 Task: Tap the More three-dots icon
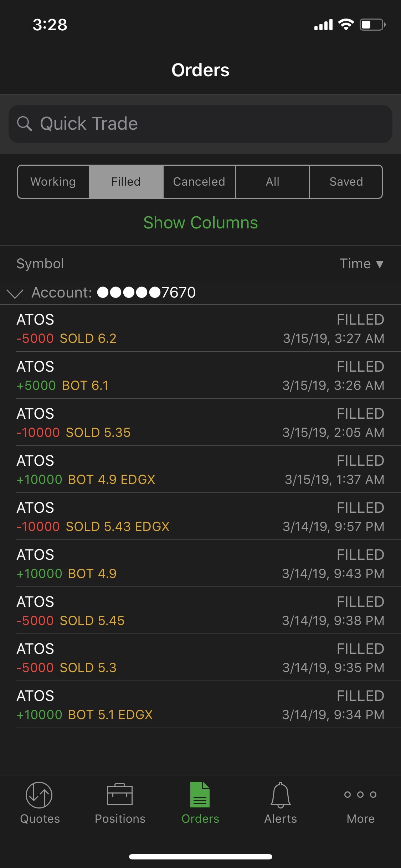[360, 795]
